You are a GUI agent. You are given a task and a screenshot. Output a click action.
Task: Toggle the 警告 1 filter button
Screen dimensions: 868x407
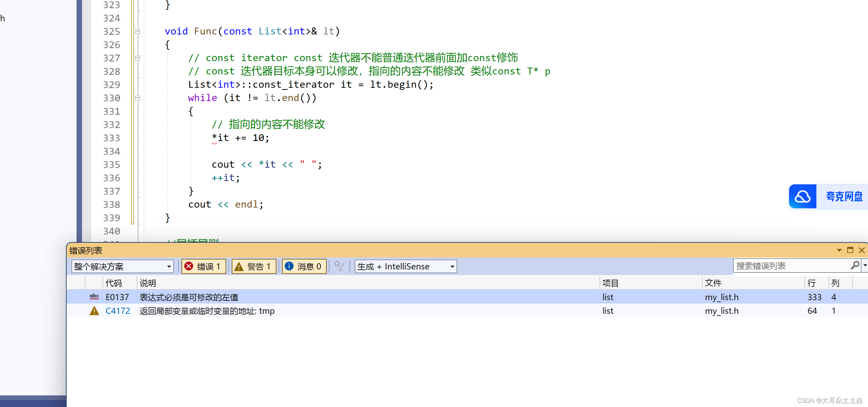tap(254, 266)
